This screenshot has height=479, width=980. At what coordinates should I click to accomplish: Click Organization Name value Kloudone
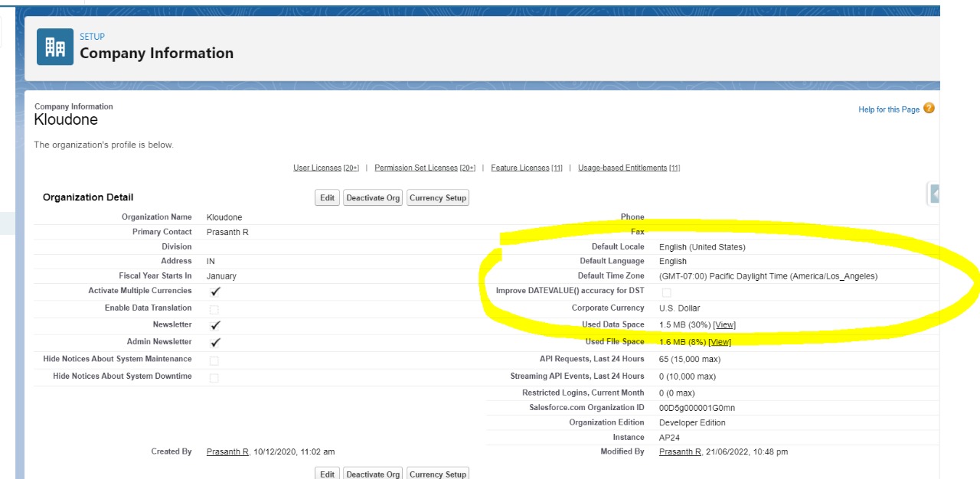[224, 217]
